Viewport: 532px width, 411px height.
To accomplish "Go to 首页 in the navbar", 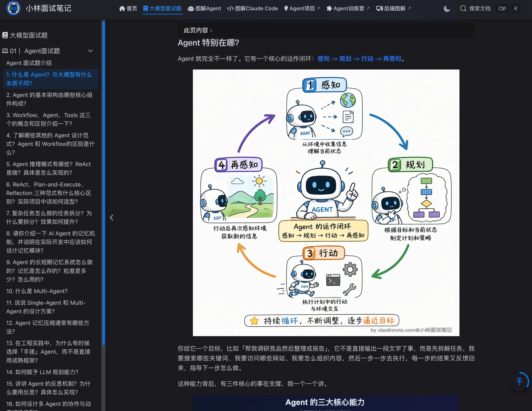I will tap(128, 9).
